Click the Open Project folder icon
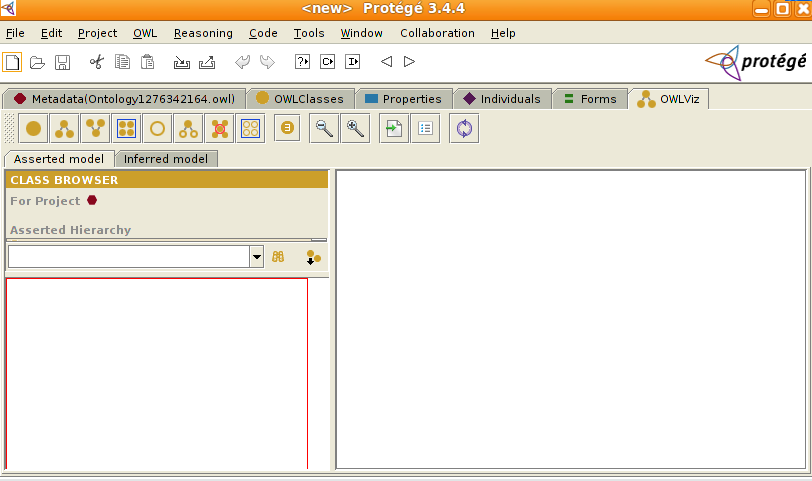The image size is (812, 481). [x=37, y=62]
